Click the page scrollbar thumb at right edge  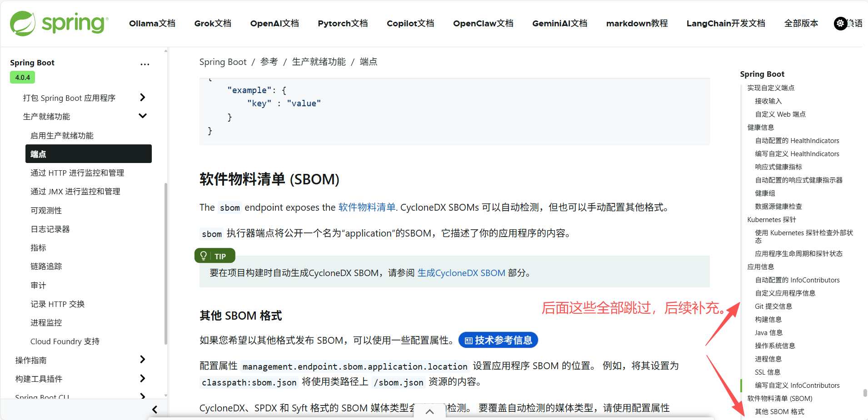tap(865, 393)
